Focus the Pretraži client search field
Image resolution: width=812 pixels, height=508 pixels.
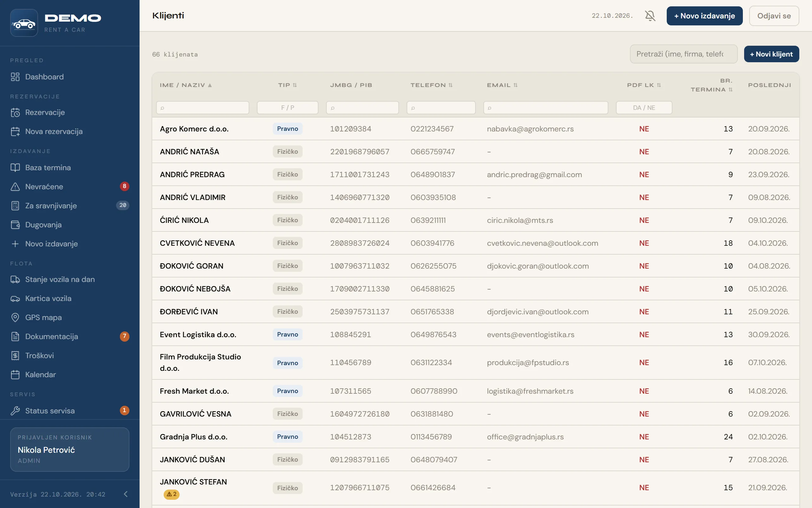[684, 54]
